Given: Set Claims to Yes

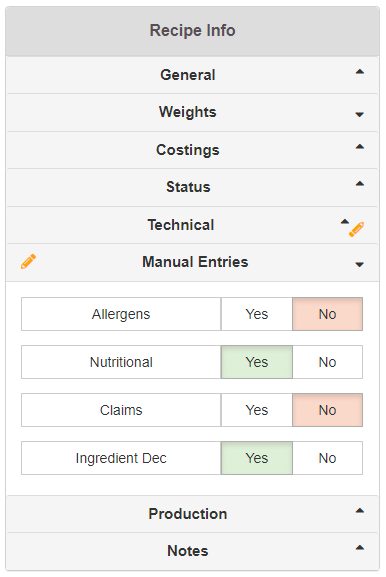Looking at the screenshot, I should point(256,410).
